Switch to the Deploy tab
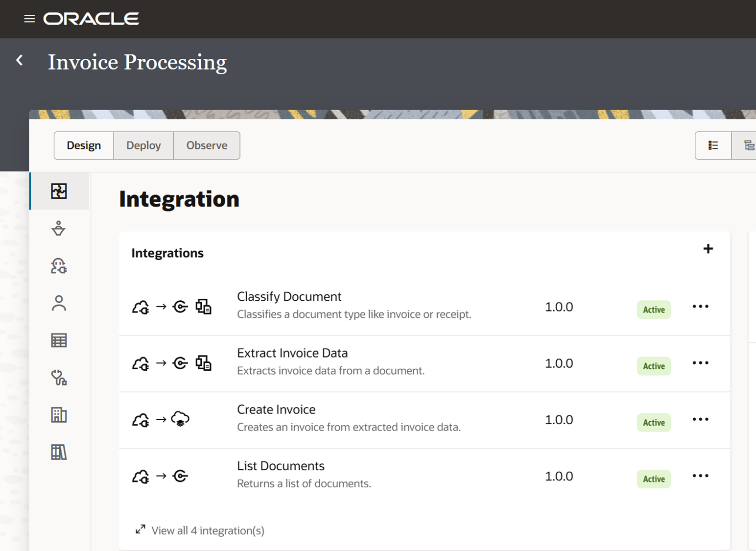This screenshot has width=756, height=551. point(143,145)
